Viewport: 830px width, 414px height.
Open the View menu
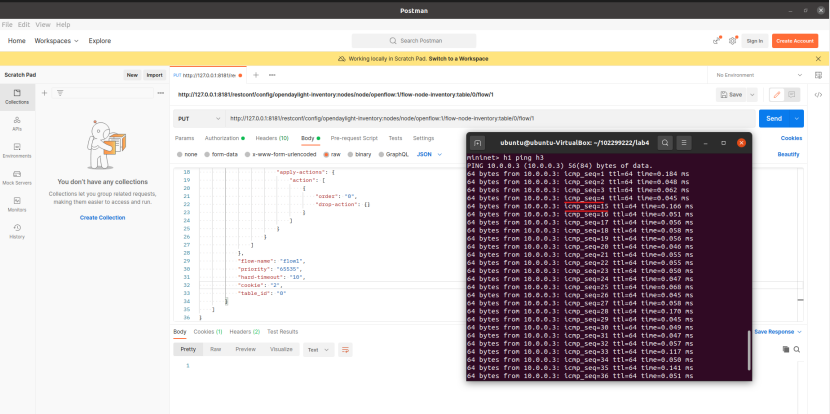click(43, 25)
